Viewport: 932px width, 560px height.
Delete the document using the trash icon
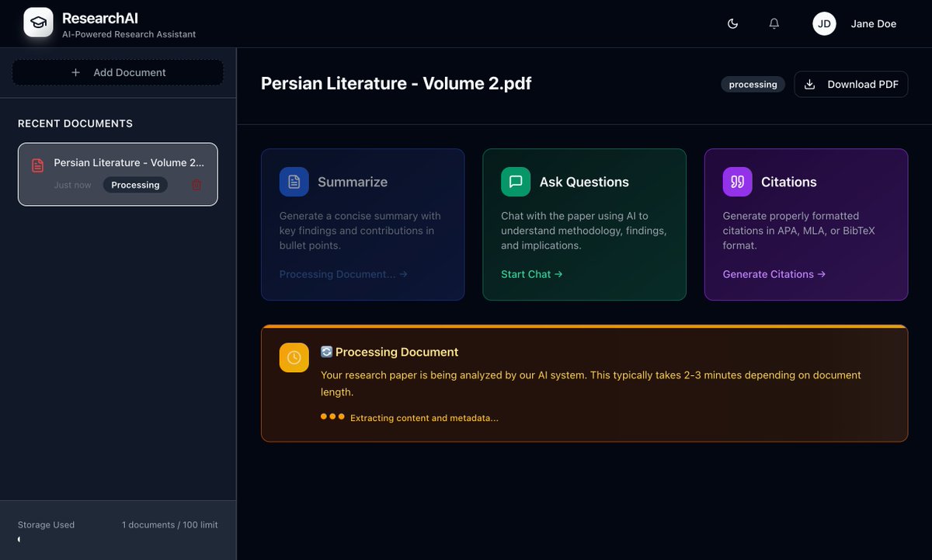(196, 185)
